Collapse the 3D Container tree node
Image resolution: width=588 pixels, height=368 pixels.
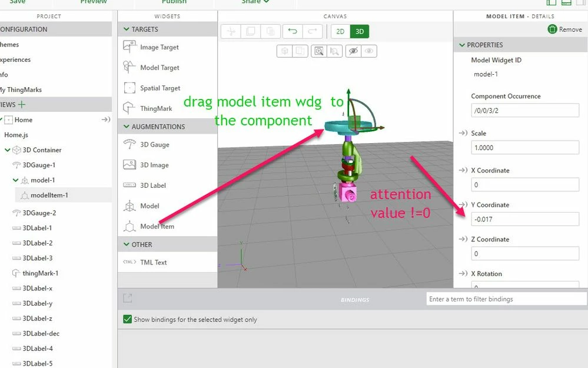pos(7,150)
